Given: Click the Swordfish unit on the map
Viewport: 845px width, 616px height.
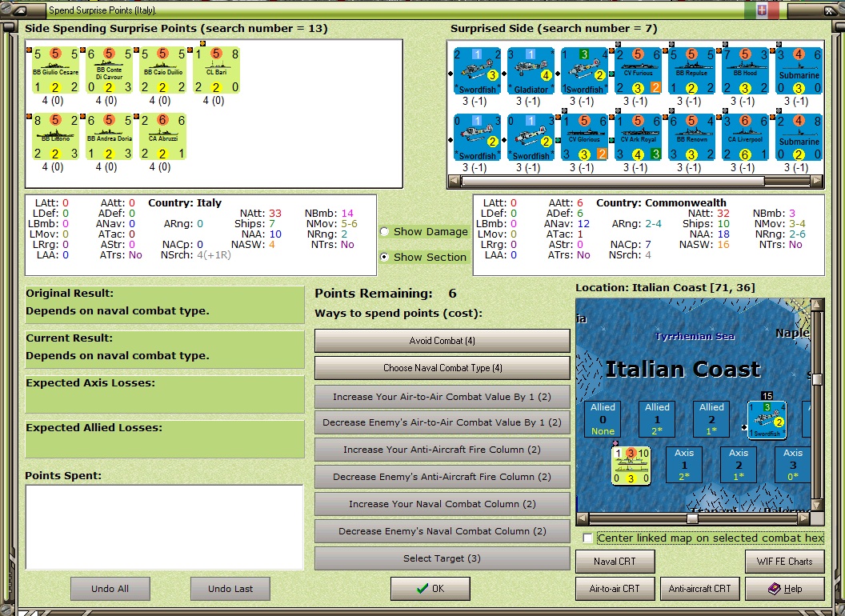Looking at the screenshot, I should click(767, 420).
